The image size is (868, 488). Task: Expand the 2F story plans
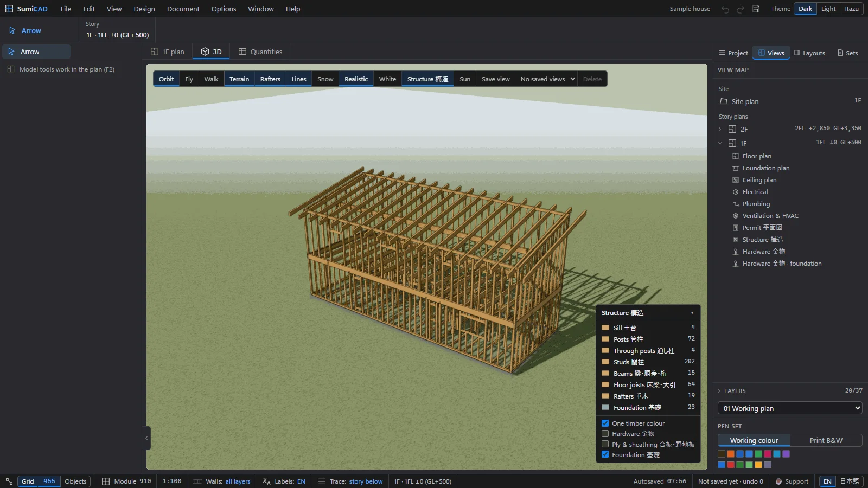click(x=720, y=129)
